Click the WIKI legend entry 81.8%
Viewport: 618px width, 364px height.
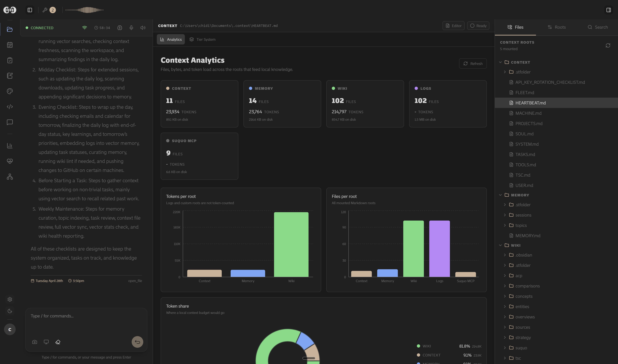point(449,346)
